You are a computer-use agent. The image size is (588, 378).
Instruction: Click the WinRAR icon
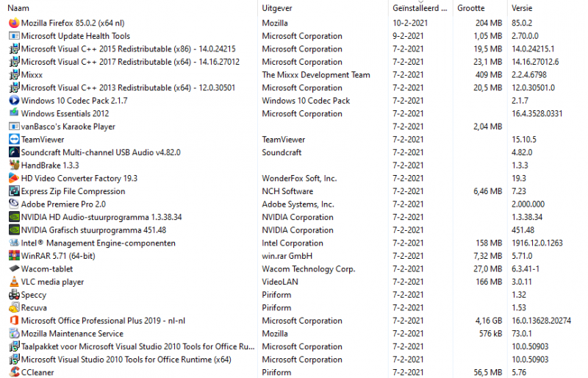[x=14, y=256]
